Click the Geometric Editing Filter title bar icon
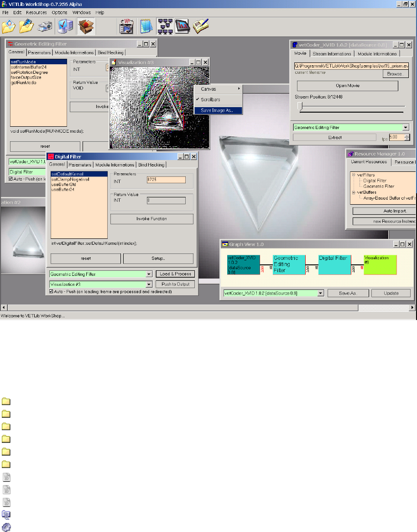The image size is (417, 532). tap(10, 44)
